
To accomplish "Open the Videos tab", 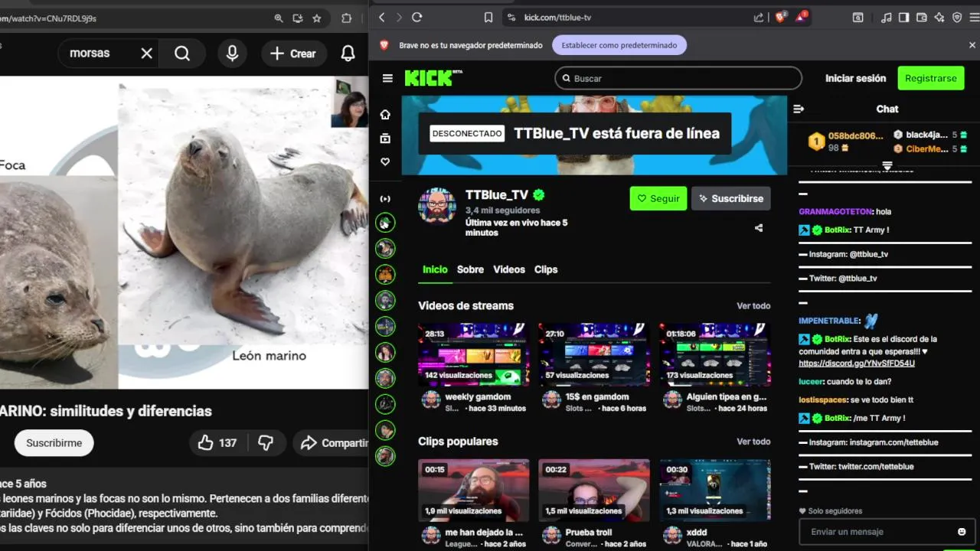I will [x=509, y=269].
